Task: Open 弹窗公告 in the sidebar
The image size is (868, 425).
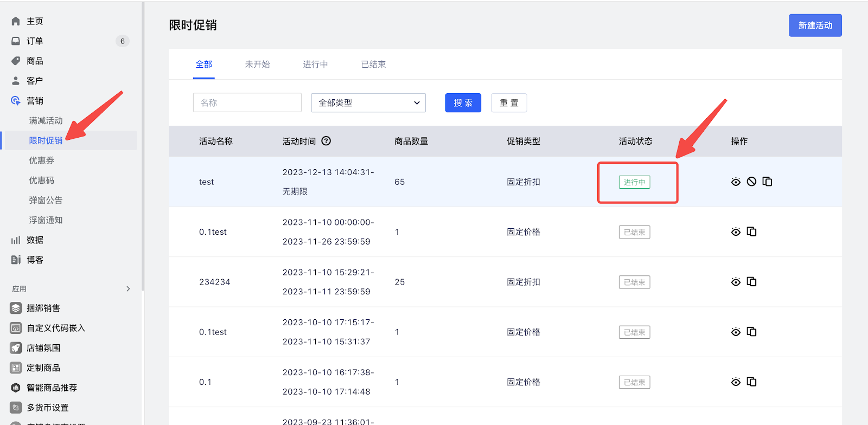Action: [46, 201]
